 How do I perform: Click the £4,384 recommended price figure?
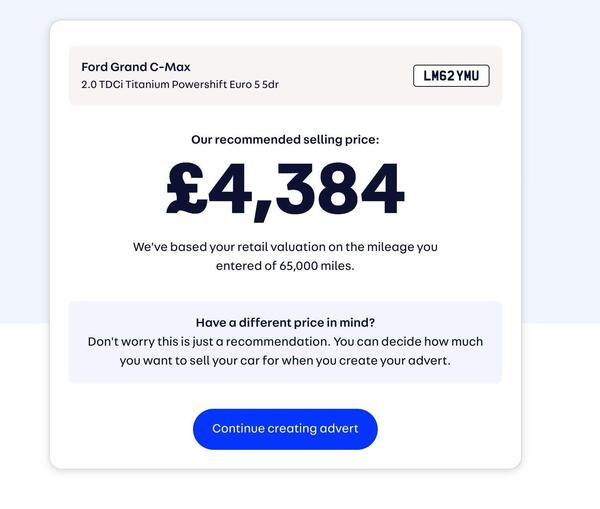pyautogui.click(x=285, y=189)
